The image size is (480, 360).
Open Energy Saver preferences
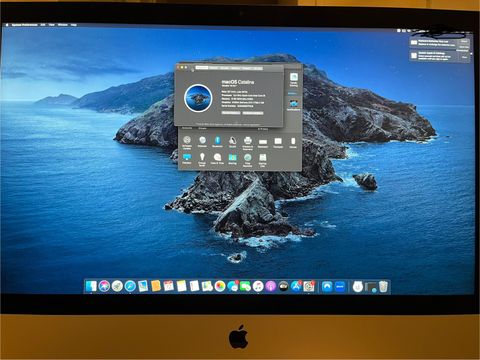coord(202,157)
